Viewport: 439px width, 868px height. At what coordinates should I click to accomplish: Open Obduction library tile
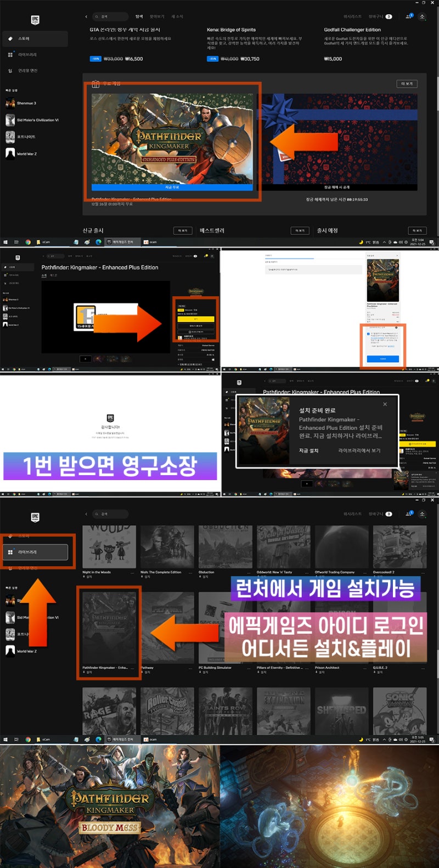pyautogui.click(x=226, y=548)
